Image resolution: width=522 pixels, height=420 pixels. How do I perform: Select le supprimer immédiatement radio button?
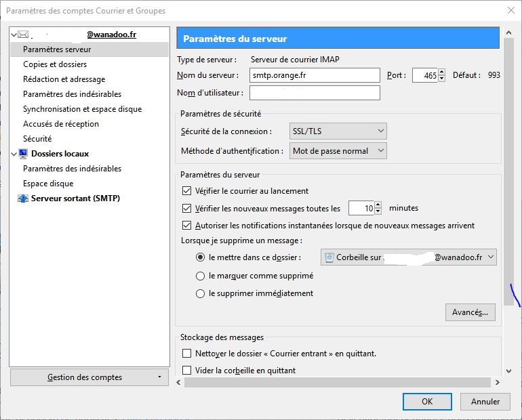pos(200,293)
